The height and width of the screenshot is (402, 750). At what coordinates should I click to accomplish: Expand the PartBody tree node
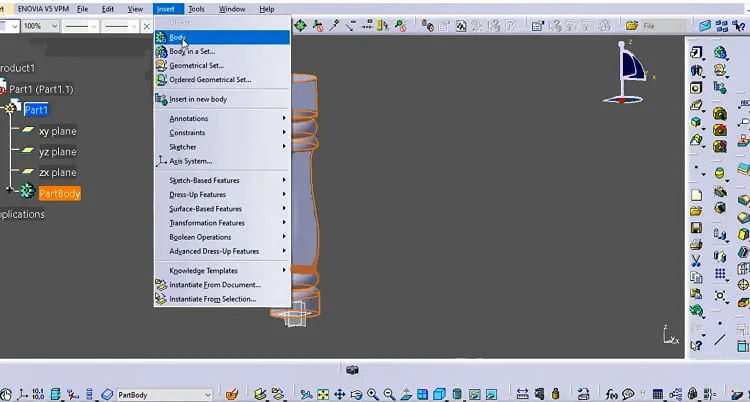pos(9,190)
